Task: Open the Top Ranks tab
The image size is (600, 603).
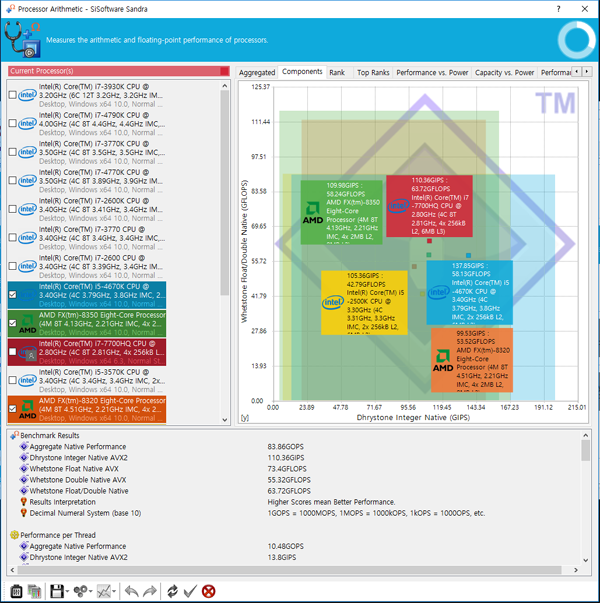Action: click(373, 72)
